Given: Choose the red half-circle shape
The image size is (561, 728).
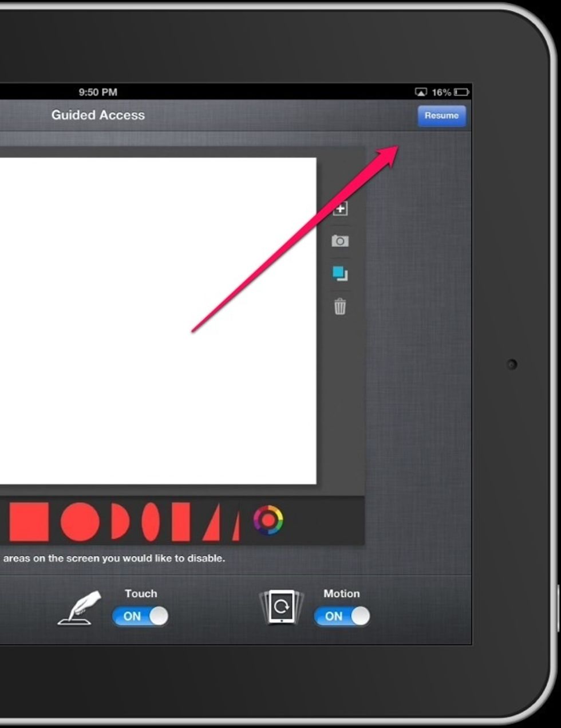Looking at the screenshot, I should click(120, 522).
